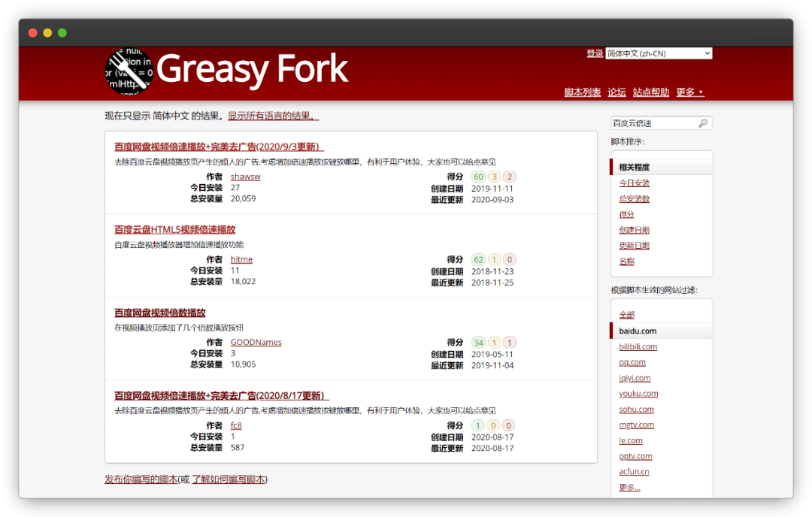Filter scripts by youku.com
This screenshot has height=517, width=812.
click(x=638, y=393)
